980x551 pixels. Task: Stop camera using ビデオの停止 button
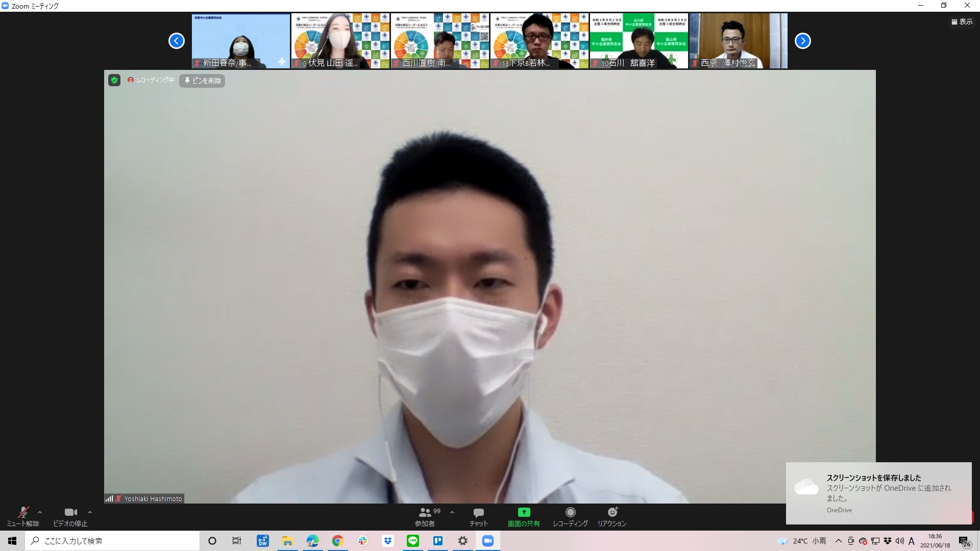(70, 517)
